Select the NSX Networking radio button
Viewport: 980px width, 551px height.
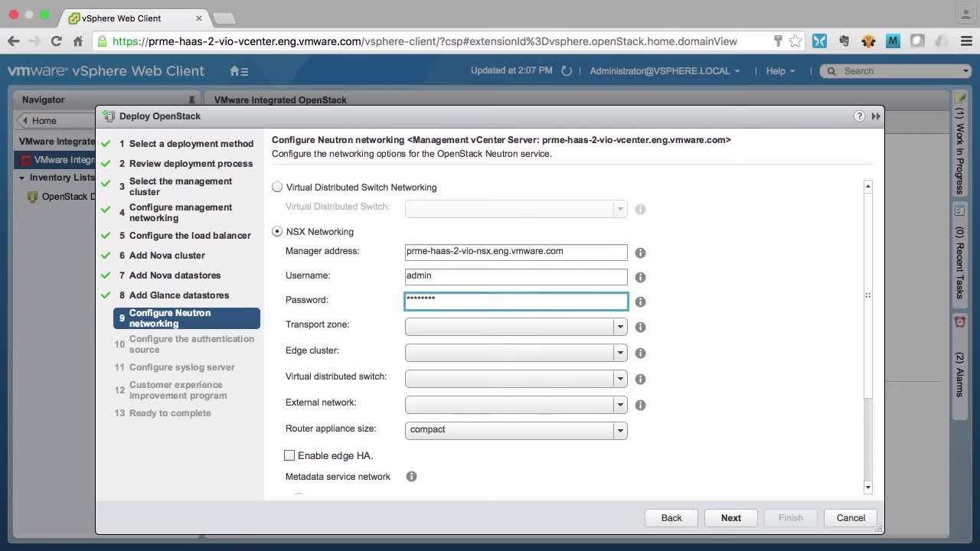277,231
